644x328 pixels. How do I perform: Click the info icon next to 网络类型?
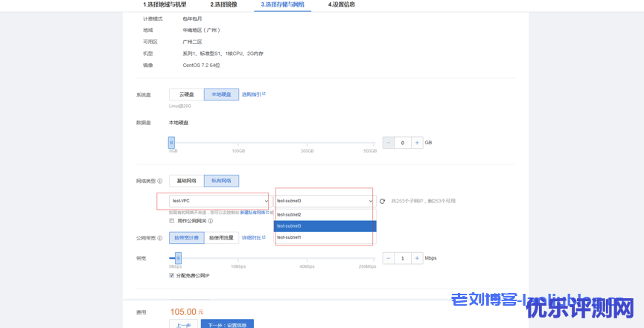(x=160, y=181)
